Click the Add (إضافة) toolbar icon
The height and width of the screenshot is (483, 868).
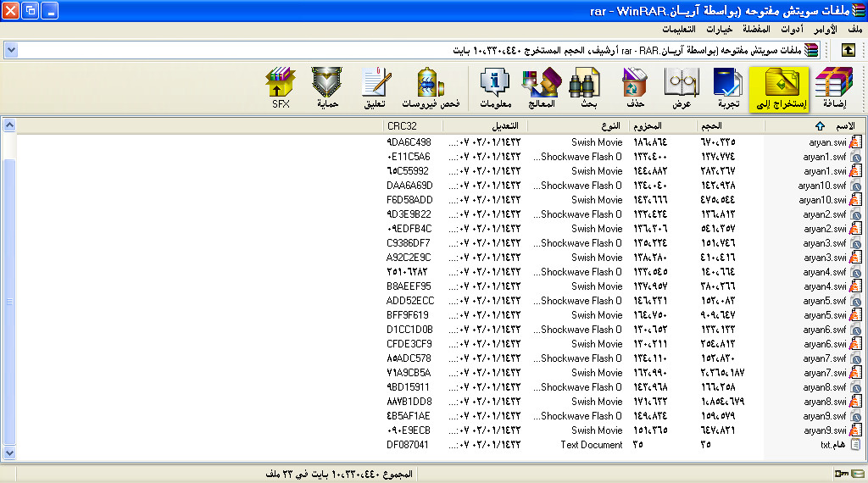(x=833, y=90)
